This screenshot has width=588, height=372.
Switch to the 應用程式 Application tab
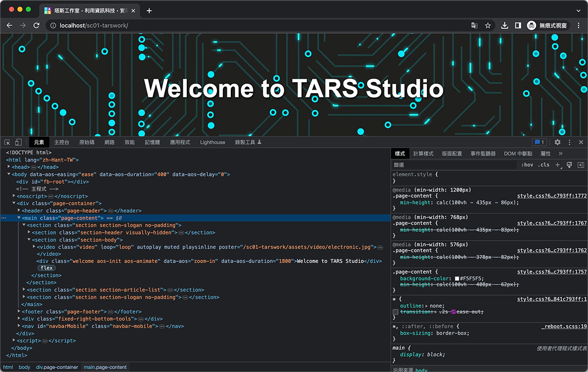point(180,142)
